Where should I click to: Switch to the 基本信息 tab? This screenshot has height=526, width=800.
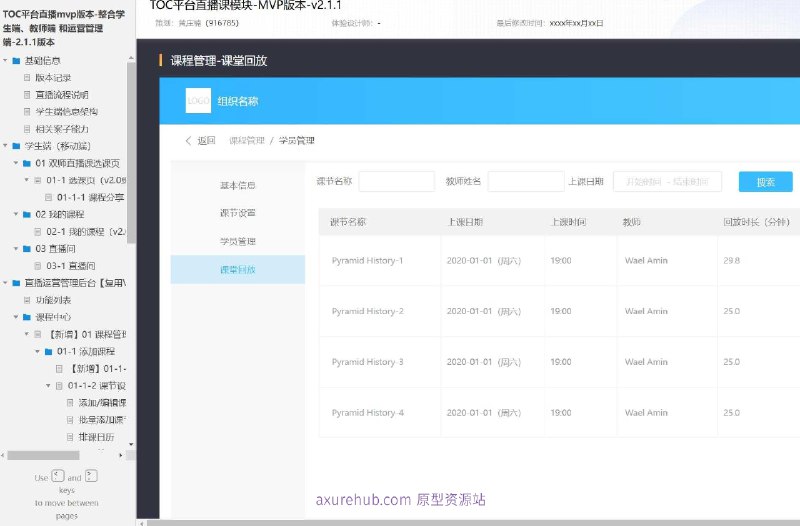(x=238, y=185)
